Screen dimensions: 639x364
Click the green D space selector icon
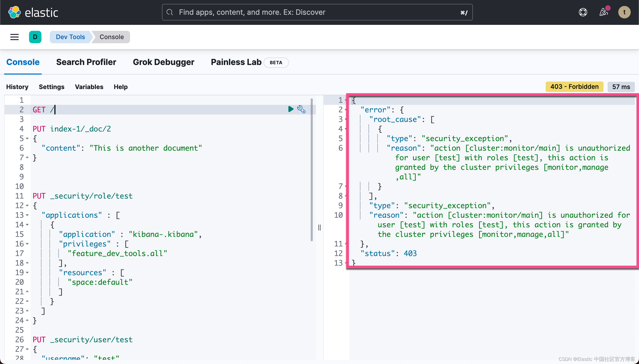click(x=35, y=37)
